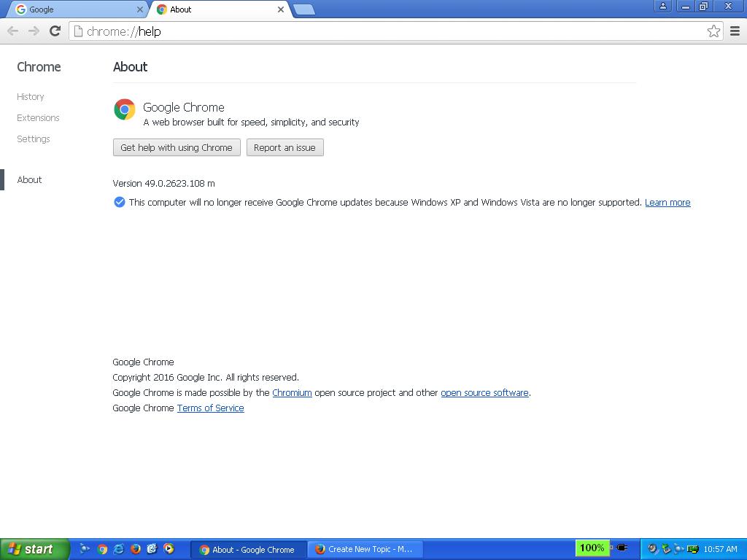Click the network card tray icon
This screenshot has width=747, height=560.
(693, 549)
